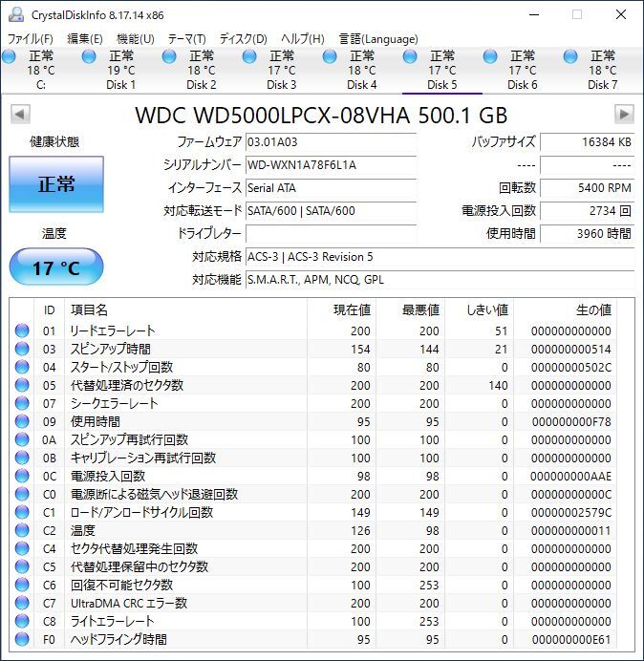Click the 項目名 column header

[185, 310]
